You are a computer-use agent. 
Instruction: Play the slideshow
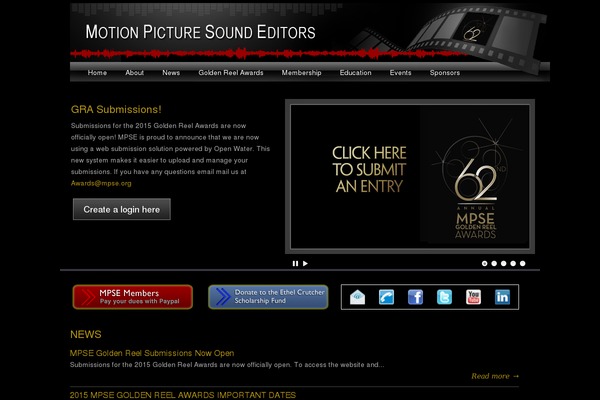point(305,263)
